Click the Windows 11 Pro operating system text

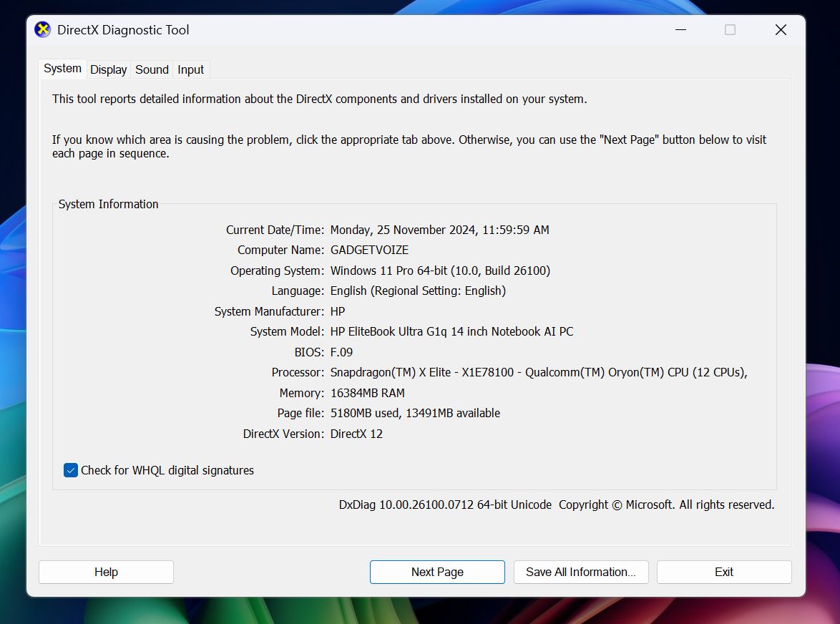tap(440, 270)
